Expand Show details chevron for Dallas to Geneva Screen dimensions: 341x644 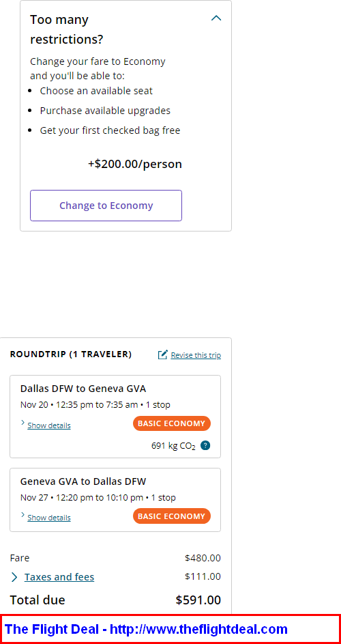[x=23, y=423]
